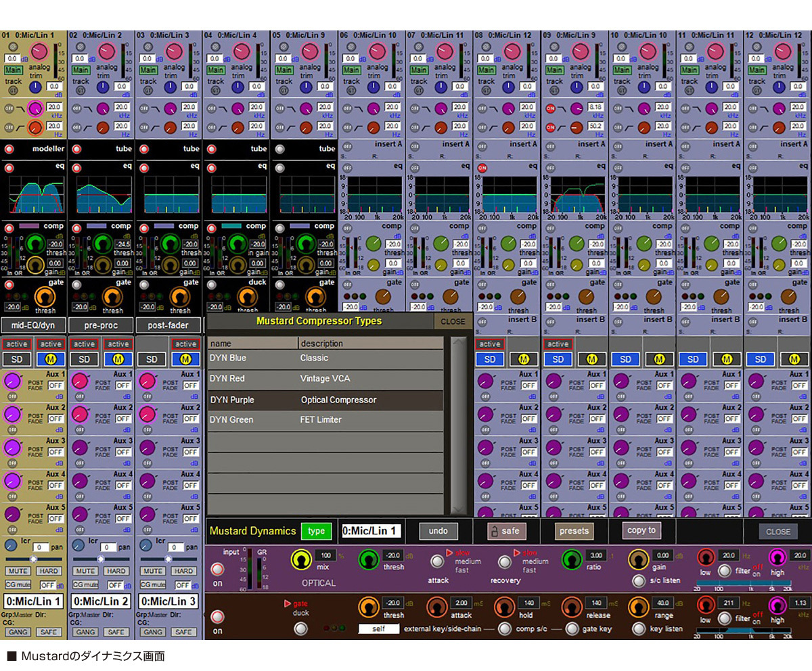Click the channel 01 Aux 1 send knob
812x671 pixels.
(13, 381)
